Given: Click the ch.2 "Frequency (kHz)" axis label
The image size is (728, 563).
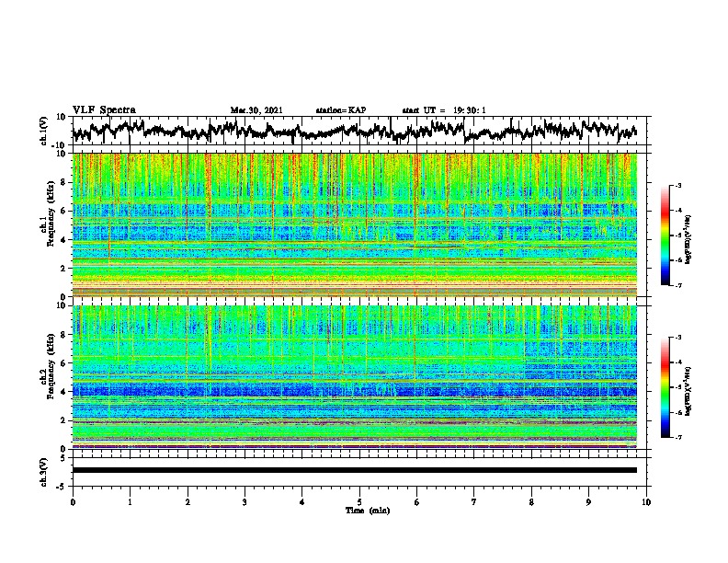Looking at the screenshot, I should coord(50,366).
